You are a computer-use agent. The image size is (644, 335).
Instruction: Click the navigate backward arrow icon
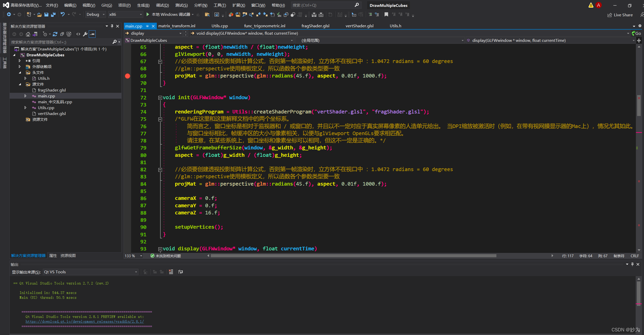(9, 15)
